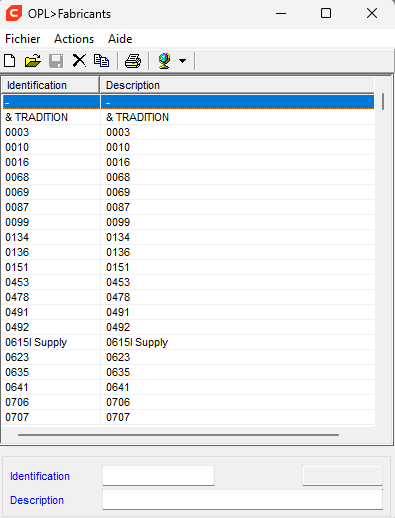Click the orange application logo in the title bar
This screenshot has width=395, height=518.
click(x=14, y=13)
